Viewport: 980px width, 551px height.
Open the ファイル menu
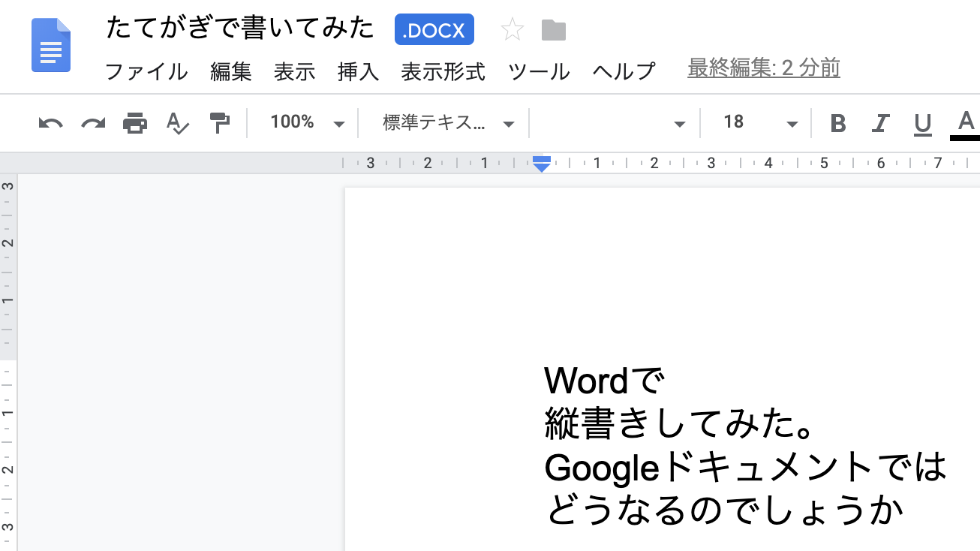pyautogui.click(x=146, y=72)
